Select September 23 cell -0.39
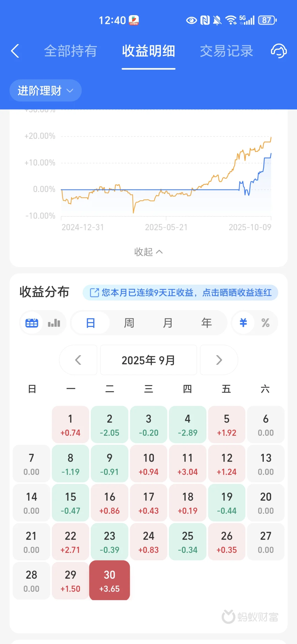This screenshot has width=297, height=644. [109, 542]
